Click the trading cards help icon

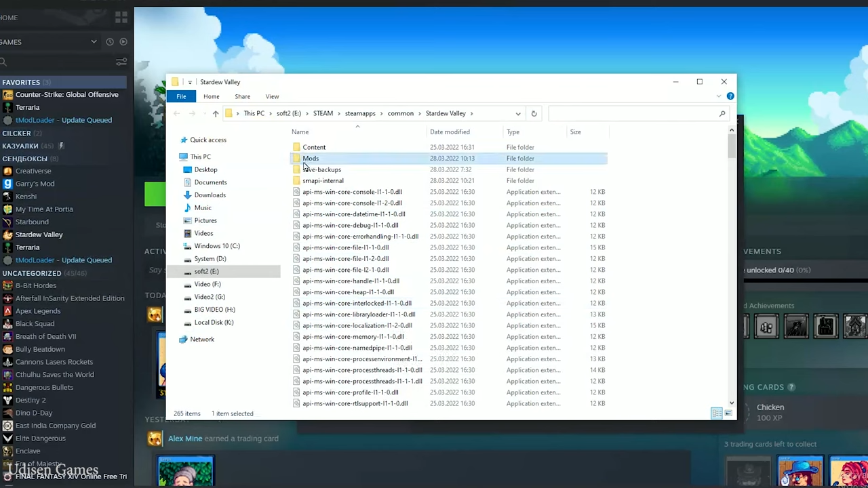[x=791, y=387]
